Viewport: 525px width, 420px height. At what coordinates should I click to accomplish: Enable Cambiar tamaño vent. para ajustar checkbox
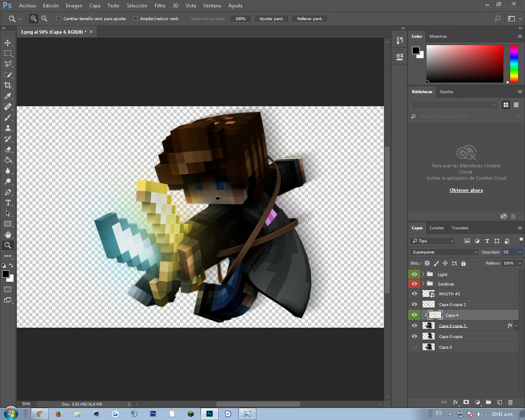tap(59, 19)
